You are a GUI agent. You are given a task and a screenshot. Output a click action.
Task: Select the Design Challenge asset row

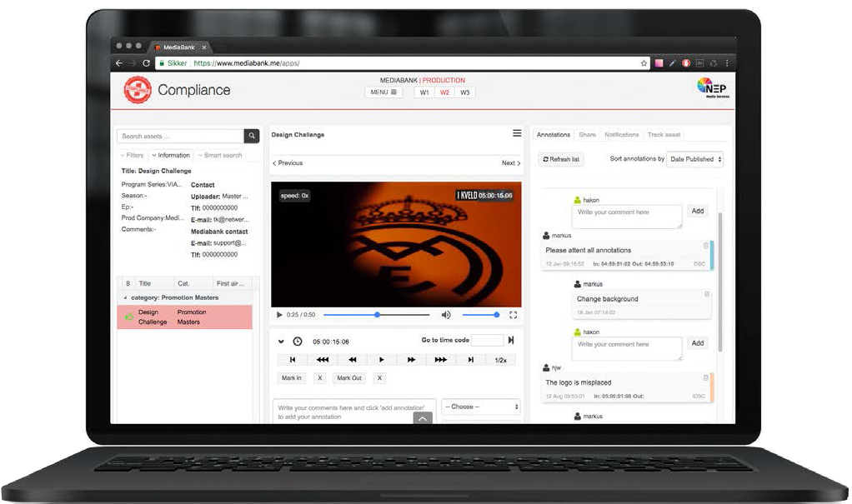185,317
